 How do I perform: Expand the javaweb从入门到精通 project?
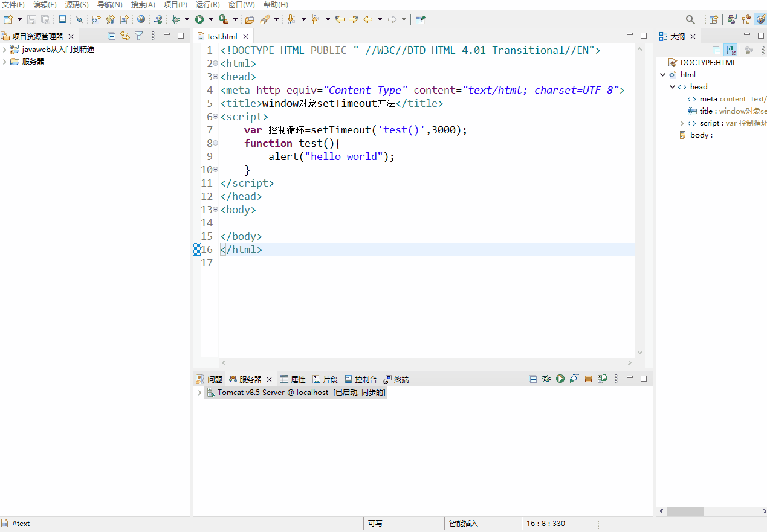[5, 50]
